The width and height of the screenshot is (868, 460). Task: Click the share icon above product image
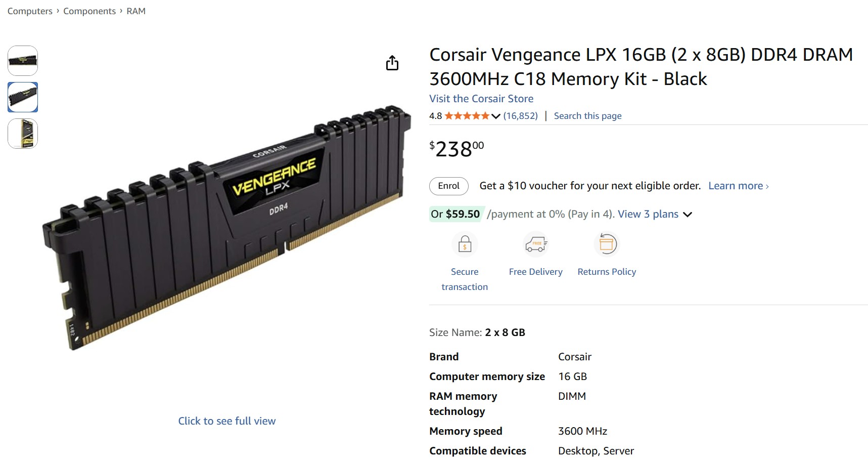point(392,63)
